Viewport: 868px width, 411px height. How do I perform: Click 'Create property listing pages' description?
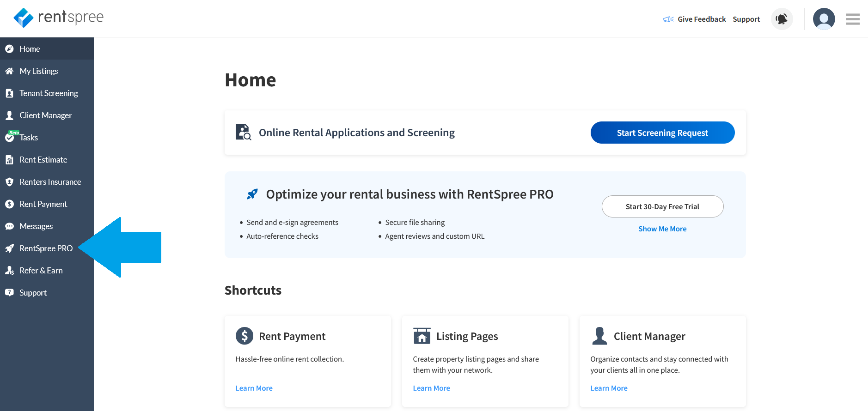[476, 365]
